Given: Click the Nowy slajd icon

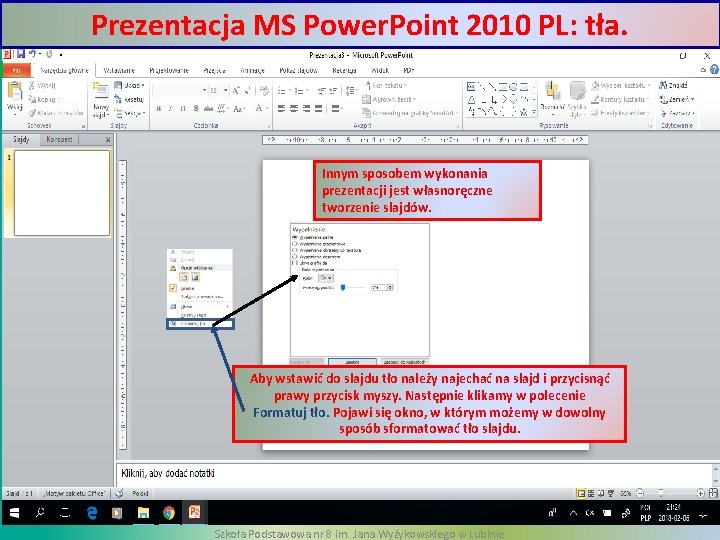Looking at the screenshot, I should coord(101,91).
